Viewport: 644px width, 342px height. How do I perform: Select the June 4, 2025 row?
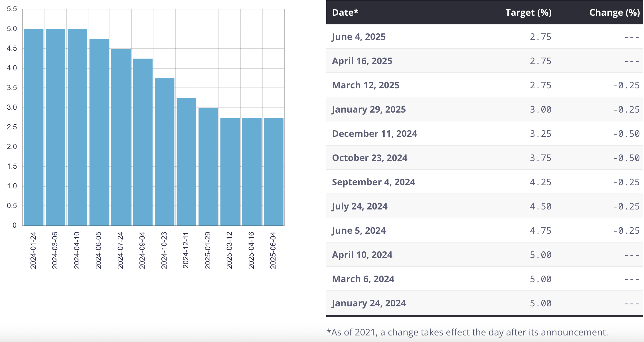click(x=359, y=37)
